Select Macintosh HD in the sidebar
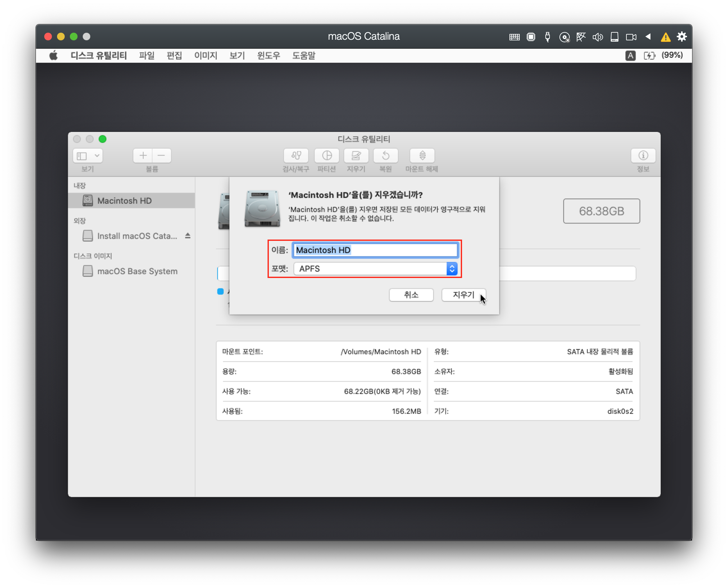The image size is (728, 588). [x=124, y=201]
